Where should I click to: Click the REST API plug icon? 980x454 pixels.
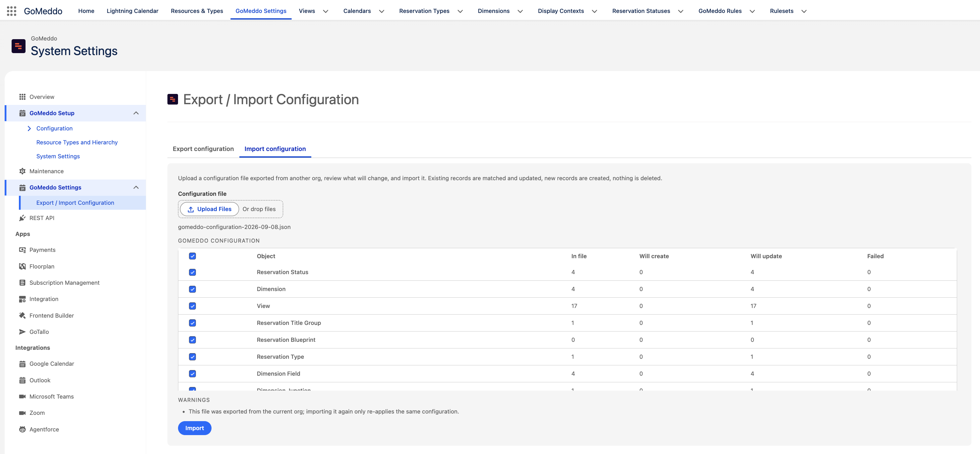[23, 218]
